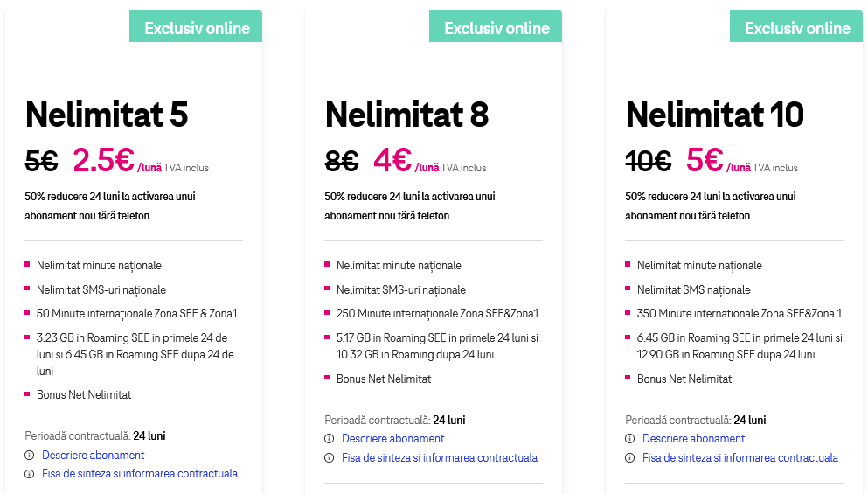Screen dimensions: 868x494
Task: Open Fisa de sinteza link under Nelimitat 10
Action: [x=740, y=458]
